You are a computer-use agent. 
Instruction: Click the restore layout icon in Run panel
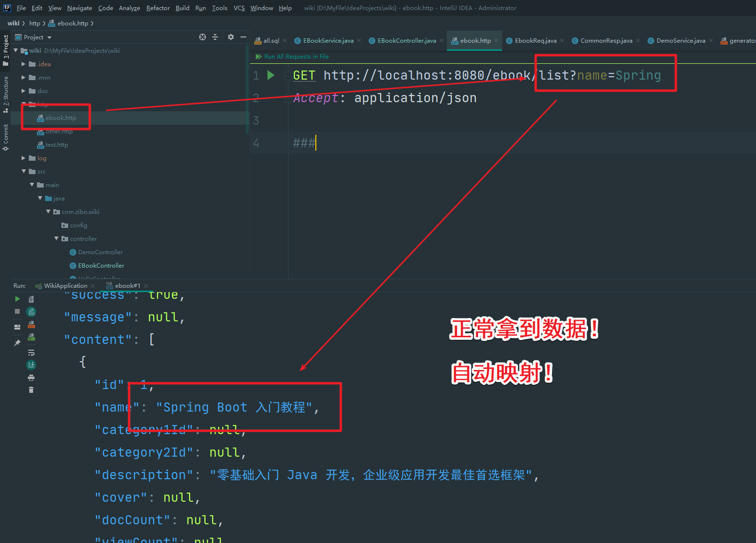pos(17,327)
